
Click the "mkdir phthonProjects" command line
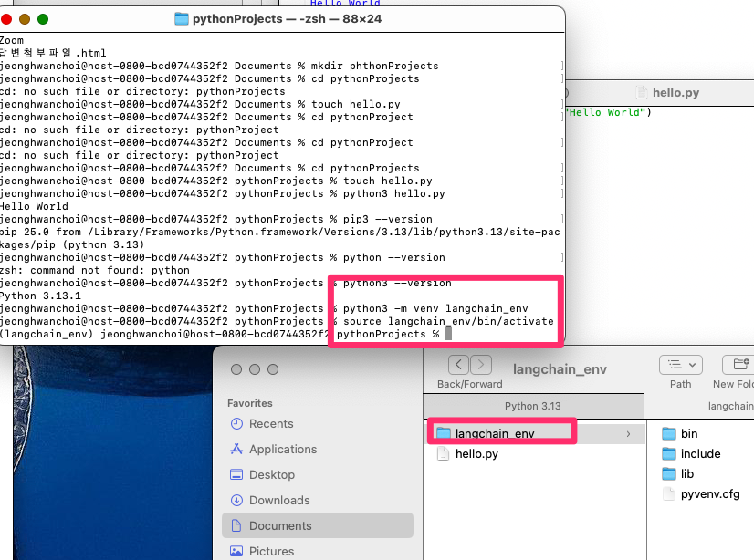point(374,66)
